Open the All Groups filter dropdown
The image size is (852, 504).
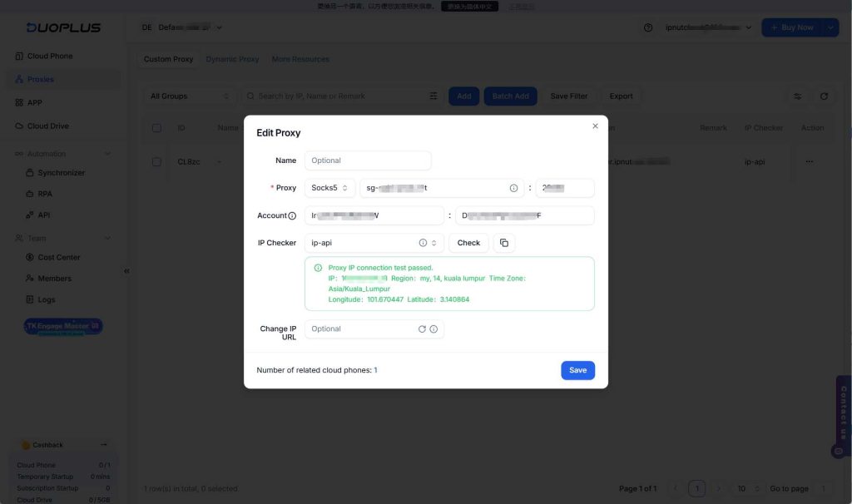(x=190, y=96)
